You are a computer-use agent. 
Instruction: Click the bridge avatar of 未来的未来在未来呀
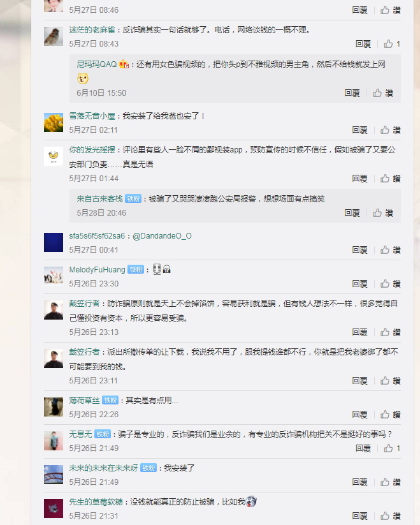54,475
